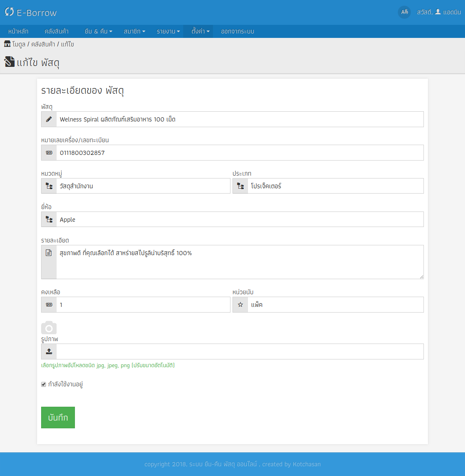Screen dimensions: 465x476
Task: Click the tree icon in ยี่ห้อ field
Action: coord(49,219)
